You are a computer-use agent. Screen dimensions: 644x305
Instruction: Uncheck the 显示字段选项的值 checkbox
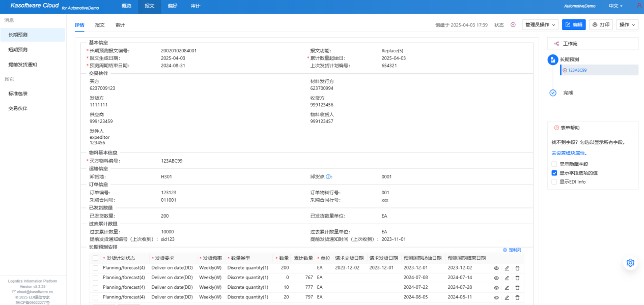[x=554, y=173]
